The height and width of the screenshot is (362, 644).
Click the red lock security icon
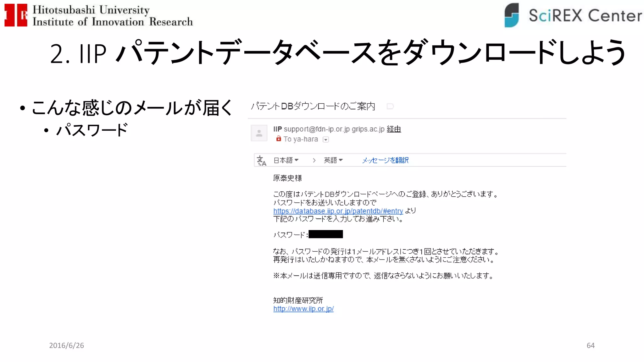tap(278, 139)
